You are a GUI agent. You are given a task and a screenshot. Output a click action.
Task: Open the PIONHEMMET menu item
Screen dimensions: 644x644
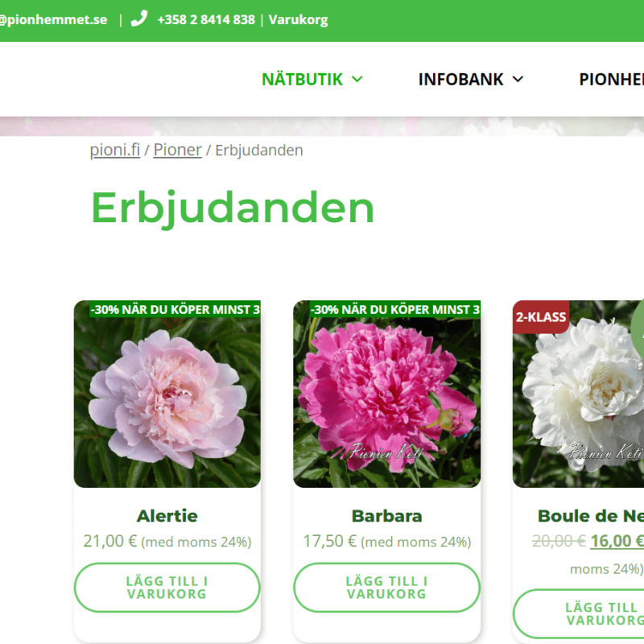coord(610,79)
